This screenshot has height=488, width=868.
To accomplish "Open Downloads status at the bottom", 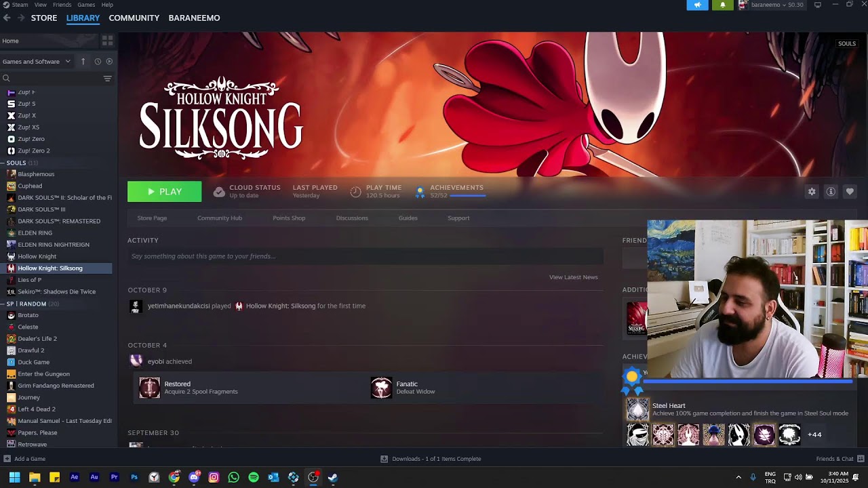I will (x=431, y=459).
